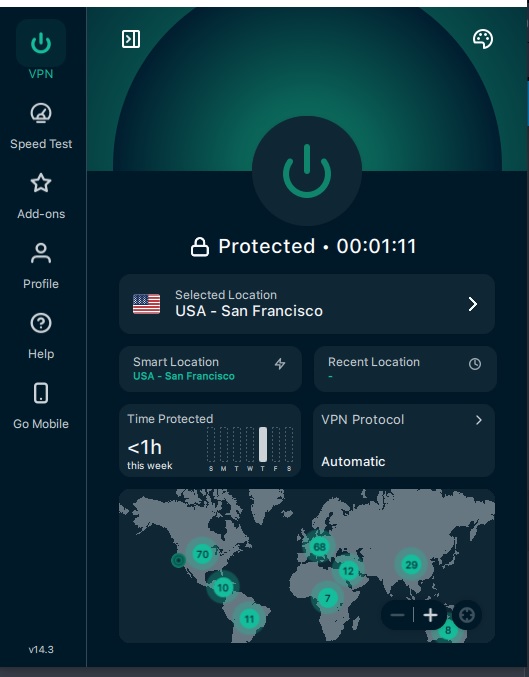Select the 29 server cluster on map
This screenshot has width=529, height=677.
click(411, 564)
